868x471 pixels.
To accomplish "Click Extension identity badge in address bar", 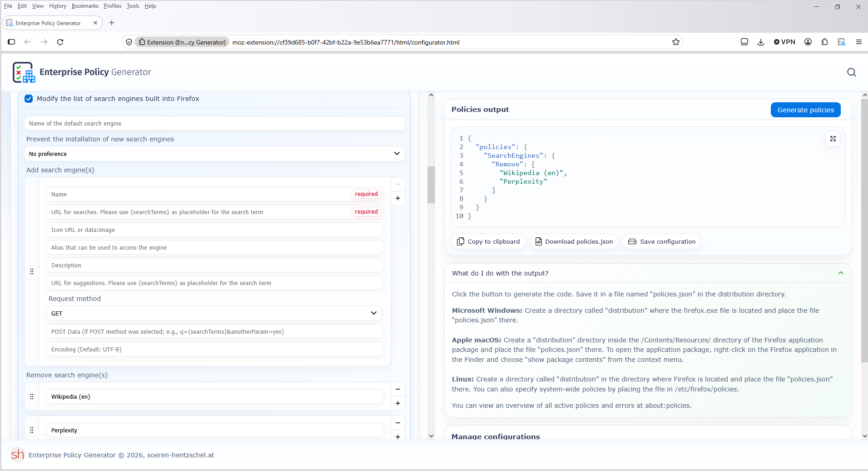I will (182, 42).
